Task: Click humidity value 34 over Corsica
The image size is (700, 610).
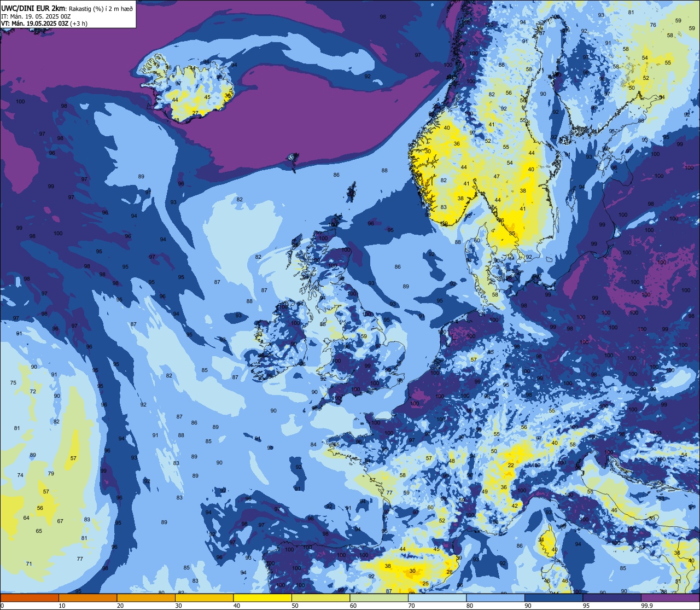Action: pyautogui.click(x=541, y=539)
